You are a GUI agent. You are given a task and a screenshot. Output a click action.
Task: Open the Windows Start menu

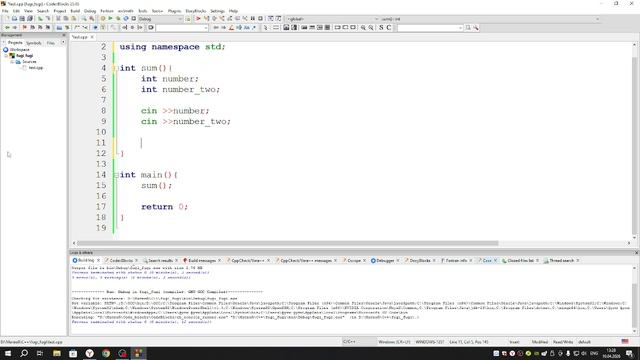click(8, 353)
